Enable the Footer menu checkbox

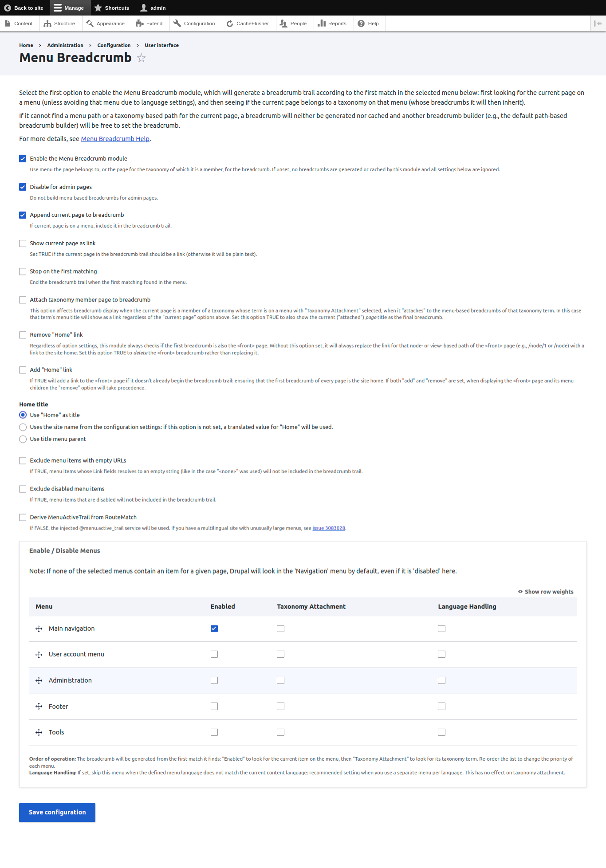214,706
